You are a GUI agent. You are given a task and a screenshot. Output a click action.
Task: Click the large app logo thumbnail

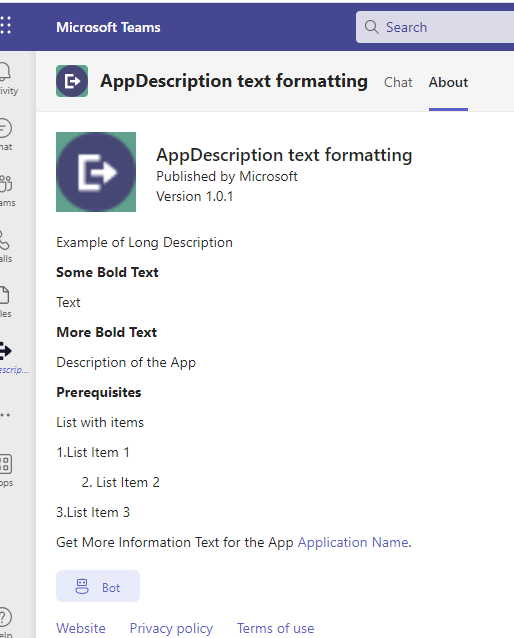click(96, 172)
